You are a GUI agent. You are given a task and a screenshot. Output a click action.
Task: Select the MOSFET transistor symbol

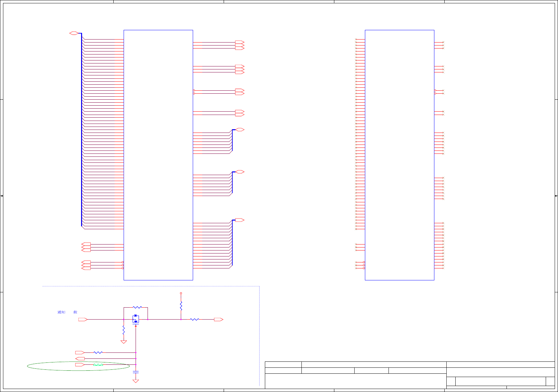tap(136, 319)
